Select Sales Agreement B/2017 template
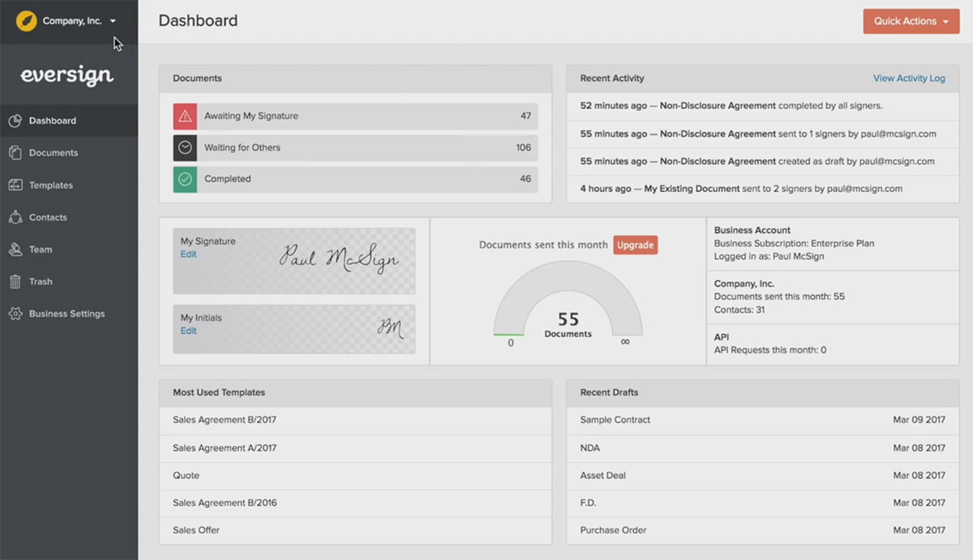This screenshot has height=560, width=973. pos(355,420)
